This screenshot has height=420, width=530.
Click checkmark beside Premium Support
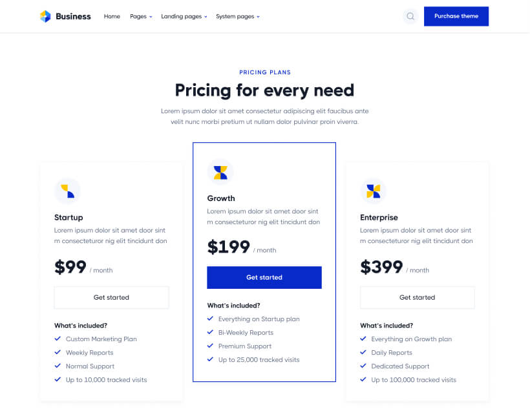(210, 346)
